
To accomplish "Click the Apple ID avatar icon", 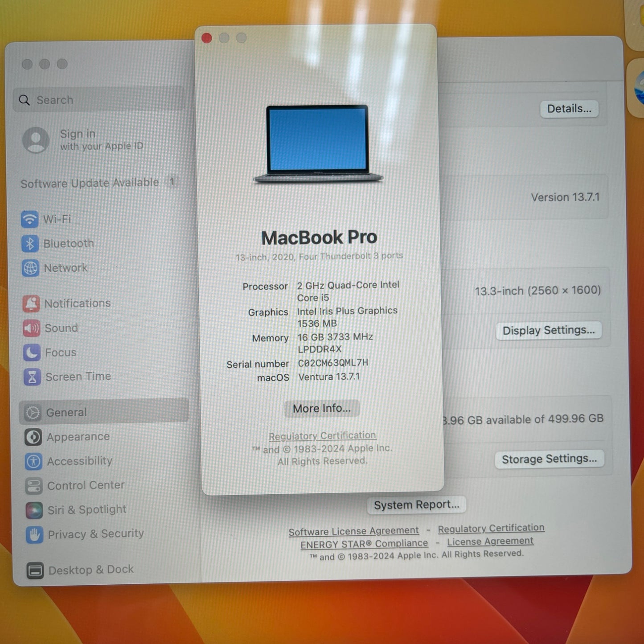I will (36, 140).
